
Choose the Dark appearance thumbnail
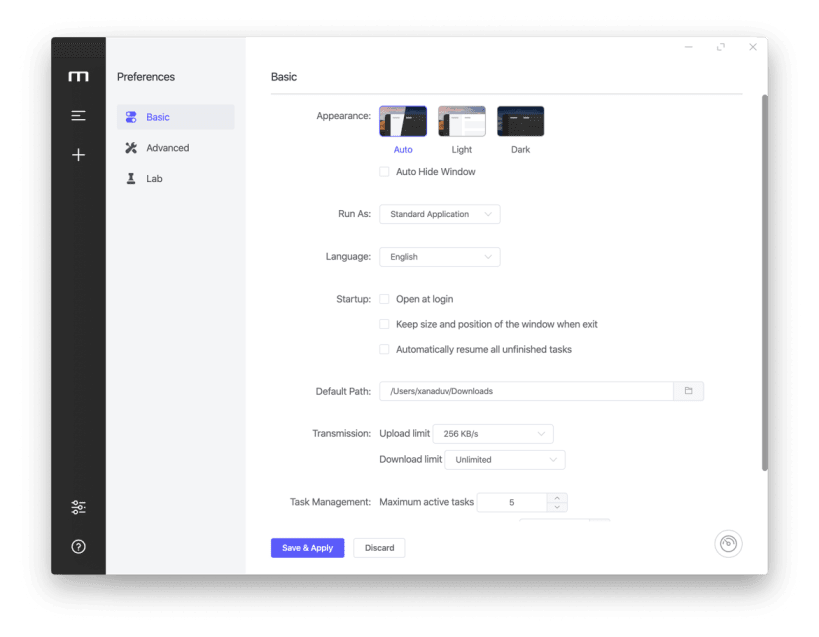point(520,121)
